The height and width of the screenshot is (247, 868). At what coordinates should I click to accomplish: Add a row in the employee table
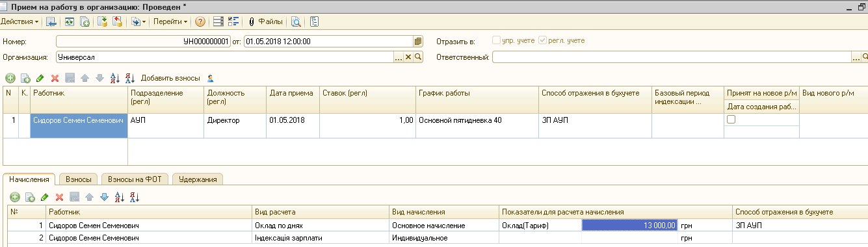click(x=10, y=78)
